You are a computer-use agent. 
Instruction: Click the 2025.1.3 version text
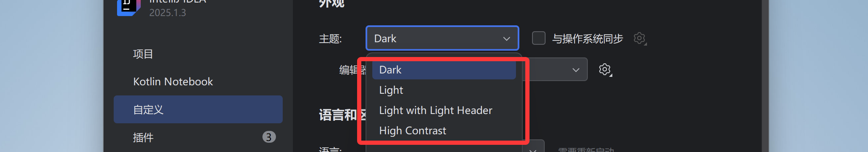pyautogui.click(x=167, y=13)
